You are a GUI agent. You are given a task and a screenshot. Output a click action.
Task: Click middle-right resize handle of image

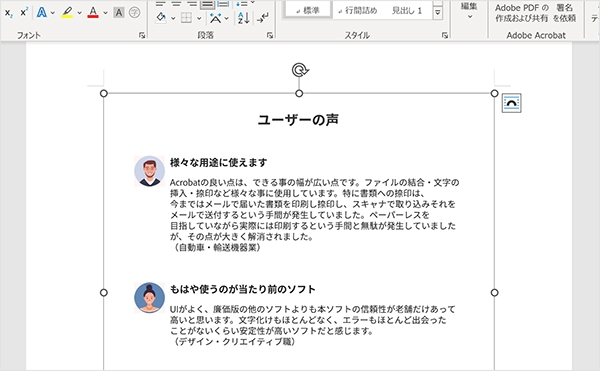coord(494,293)
